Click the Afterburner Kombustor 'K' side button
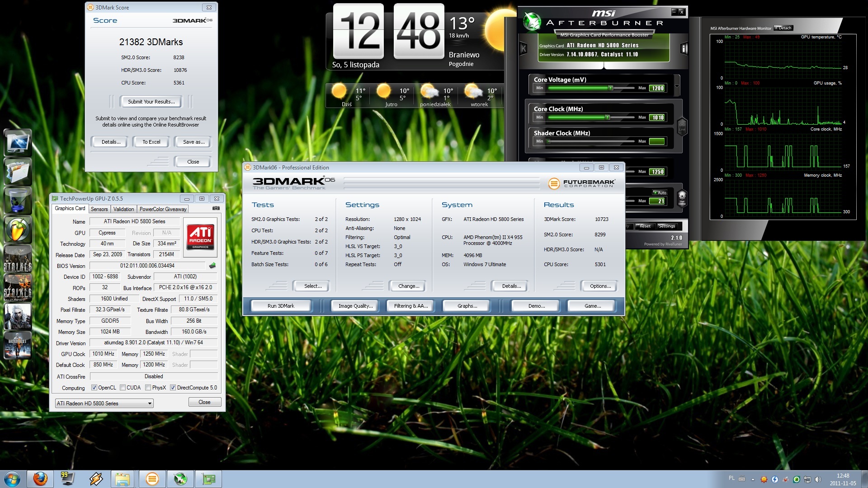 click(524, 48)
